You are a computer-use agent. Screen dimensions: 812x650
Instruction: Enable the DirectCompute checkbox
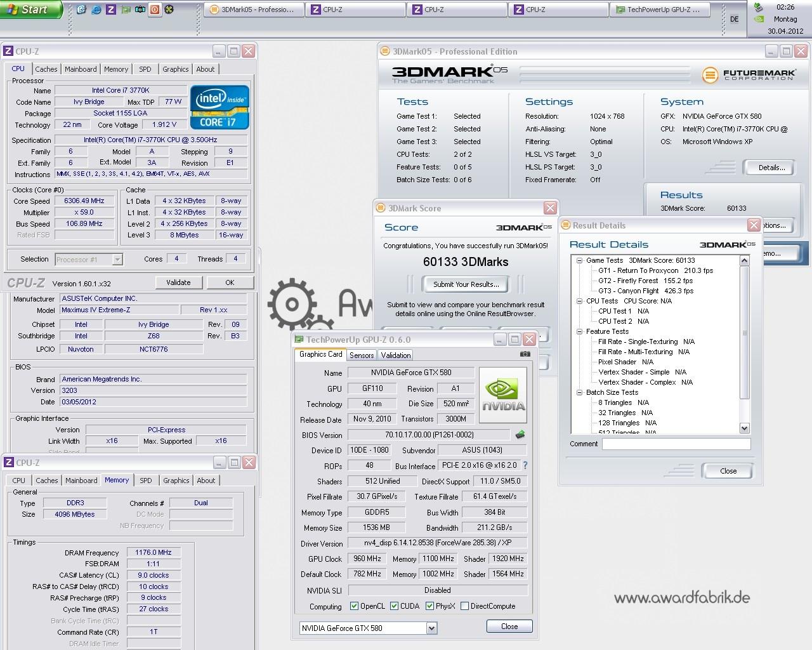tap(464, 606)
